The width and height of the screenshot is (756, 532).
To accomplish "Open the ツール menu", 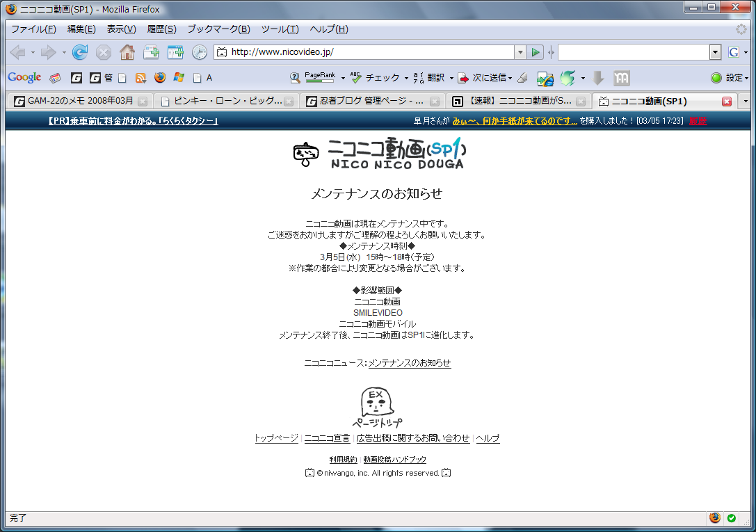I will point(280,29).
